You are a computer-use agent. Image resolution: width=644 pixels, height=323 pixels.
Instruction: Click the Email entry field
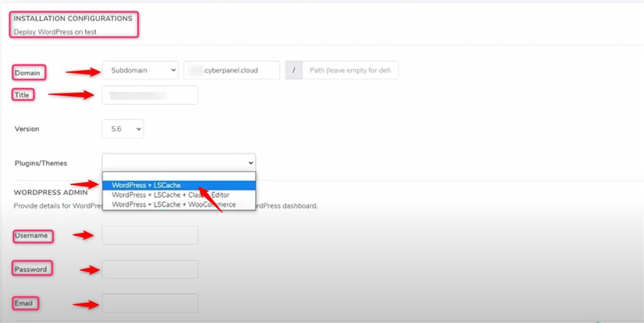(x=149, y=302)
